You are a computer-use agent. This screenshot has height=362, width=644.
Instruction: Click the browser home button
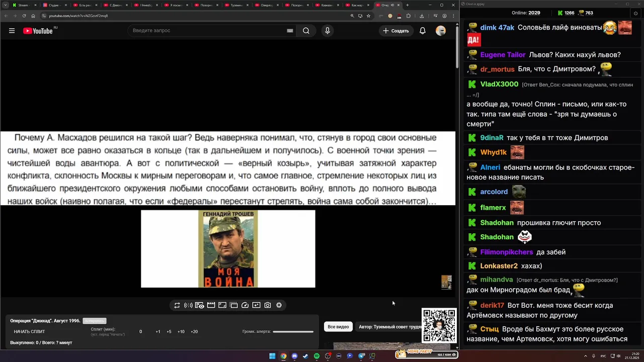click(33, 16)
